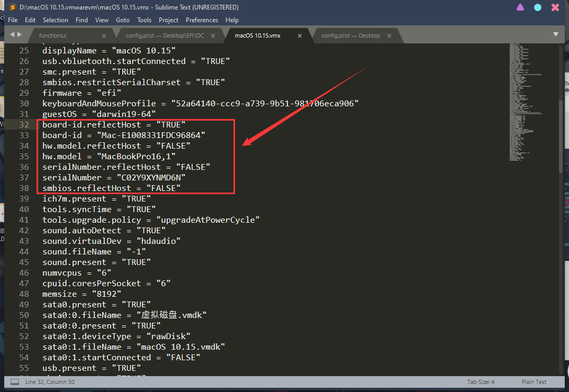
Task: Click the Sublime Text app icon in title bar
Action: click(x=12, y=7)
